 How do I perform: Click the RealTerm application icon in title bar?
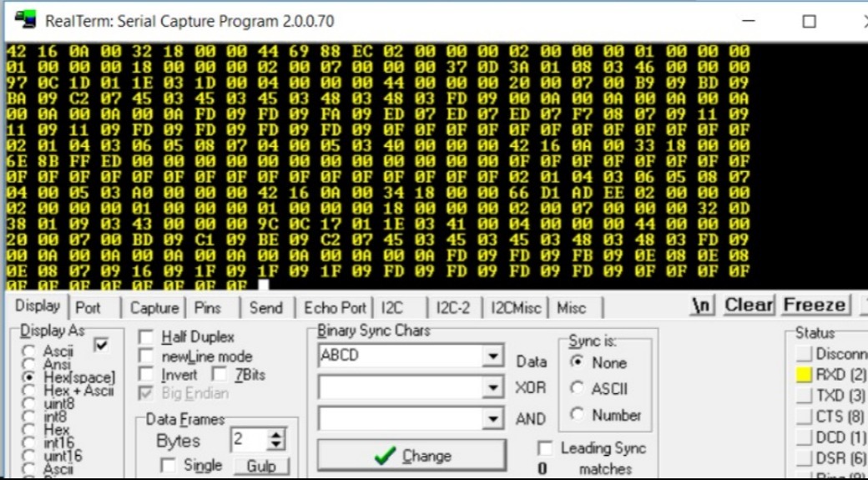pyautogui.click(x=26, y=20)
